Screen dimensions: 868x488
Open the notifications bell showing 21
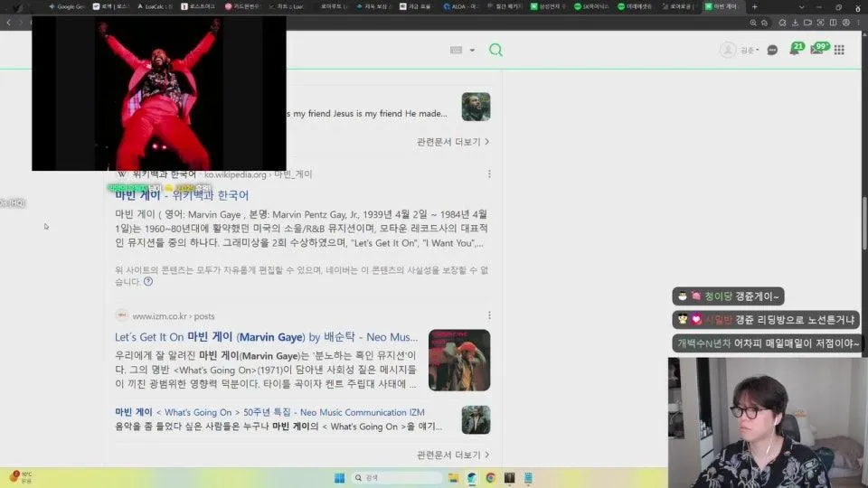coord(795,50)
